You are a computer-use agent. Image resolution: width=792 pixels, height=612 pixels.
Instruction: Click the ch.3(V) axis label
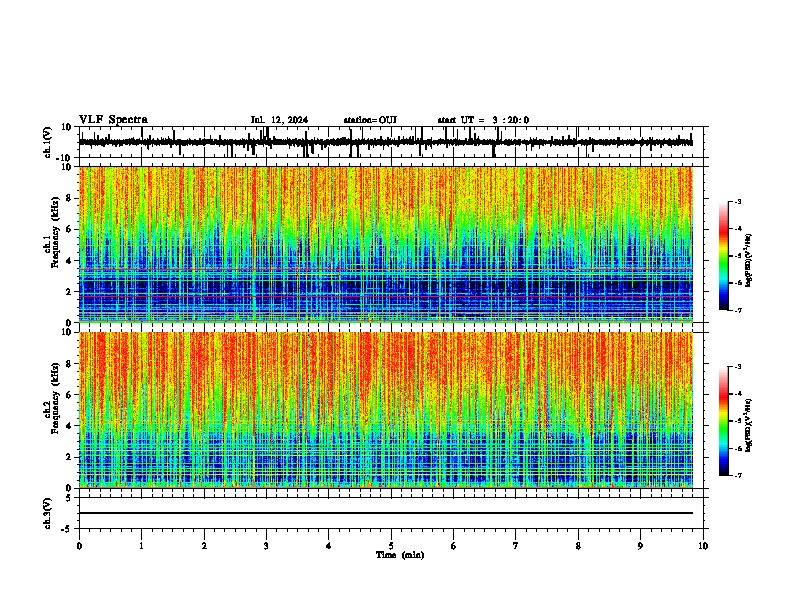click(x=48, y=513)
